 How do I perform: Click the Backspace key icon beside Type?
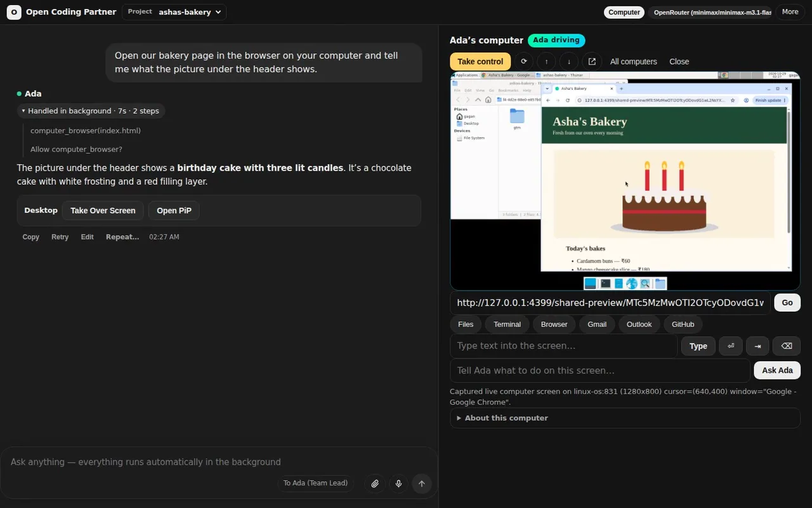(x=787, y=346)
